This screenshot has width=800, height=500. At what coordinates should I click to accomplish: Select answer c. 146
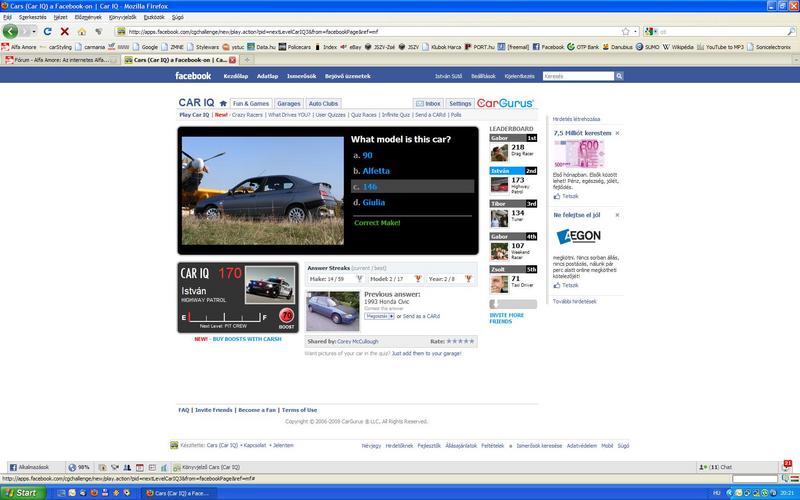pyautogui.click(x=412, y=187)
